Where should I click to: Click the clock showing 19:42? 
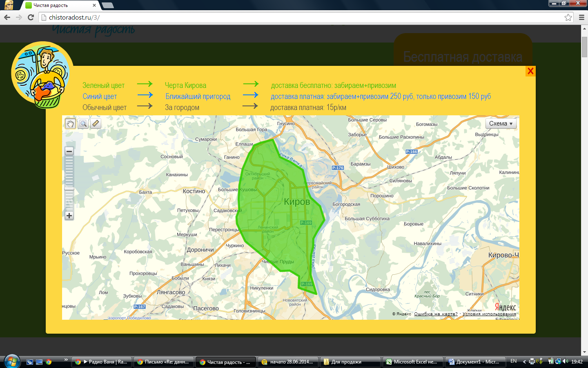click(x=577, y=361)
